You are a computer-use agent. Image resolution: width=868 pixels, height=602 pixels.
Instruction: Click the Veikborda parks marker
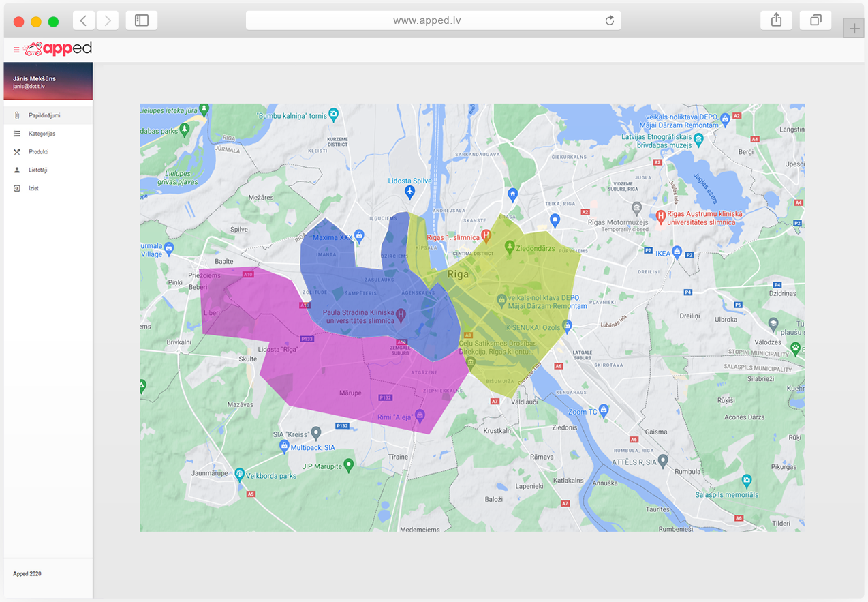pos(239,474)
